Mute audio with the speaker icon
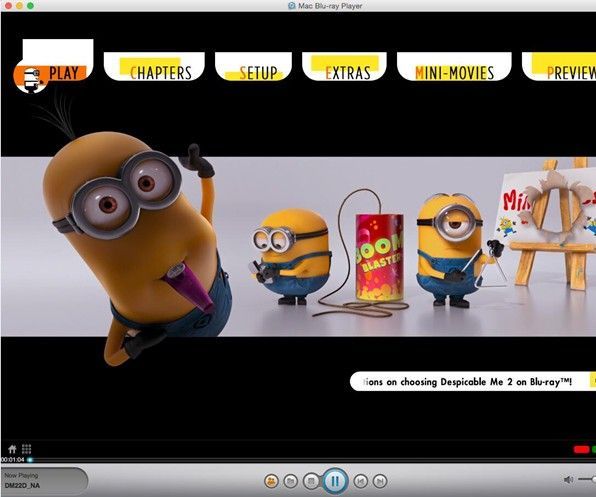 click(568, 480)
